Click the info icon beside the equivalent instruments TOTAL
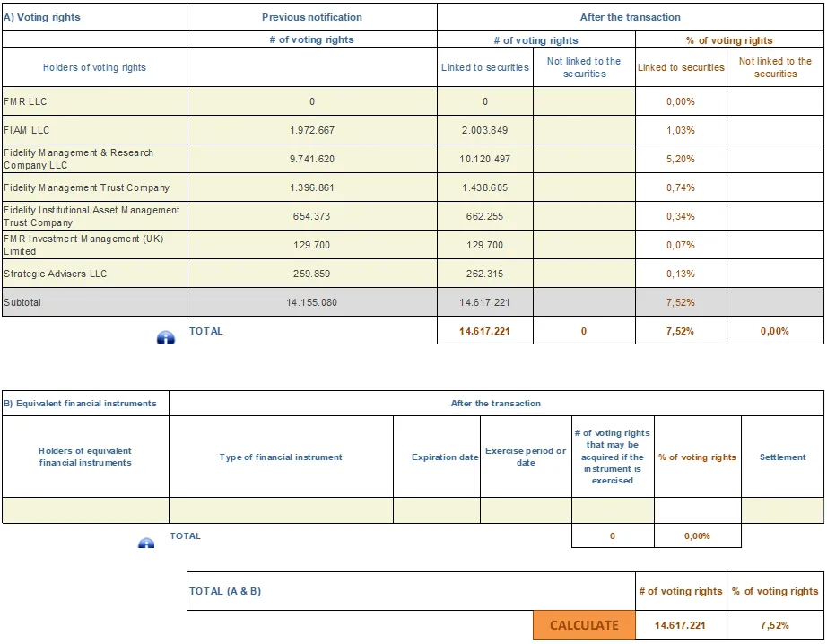 coord(146,543)
